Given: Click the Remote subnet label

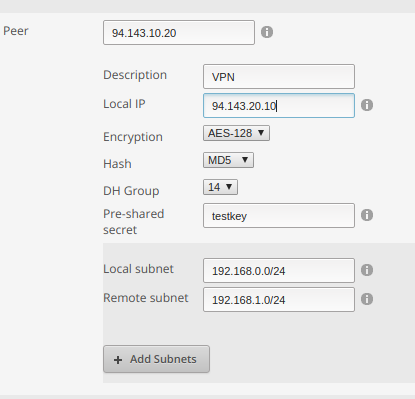Looking at the screenshot, I should click(x=146, y=298).
